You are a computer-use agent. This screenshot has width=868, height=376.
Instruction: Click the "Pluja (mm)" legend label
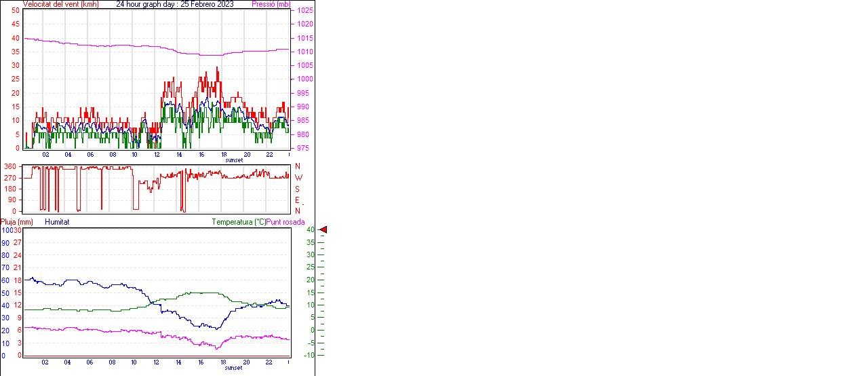tap(17, 222)
